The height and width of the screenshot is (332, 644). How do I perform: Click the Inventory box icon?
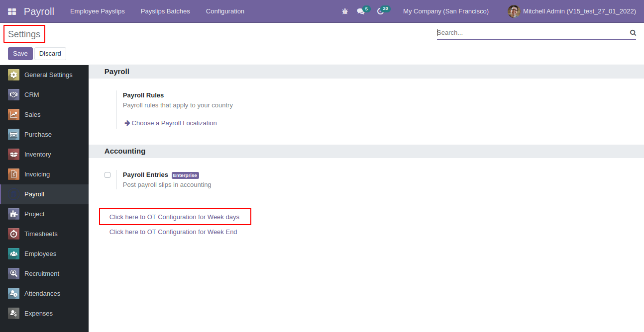click(x=13, y=155)
